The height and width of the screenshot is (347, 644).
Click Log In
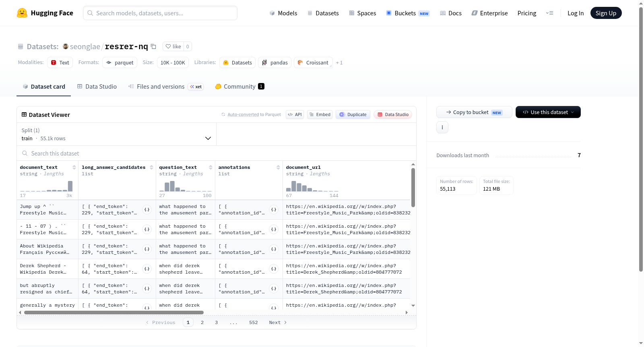click(576, 13)
